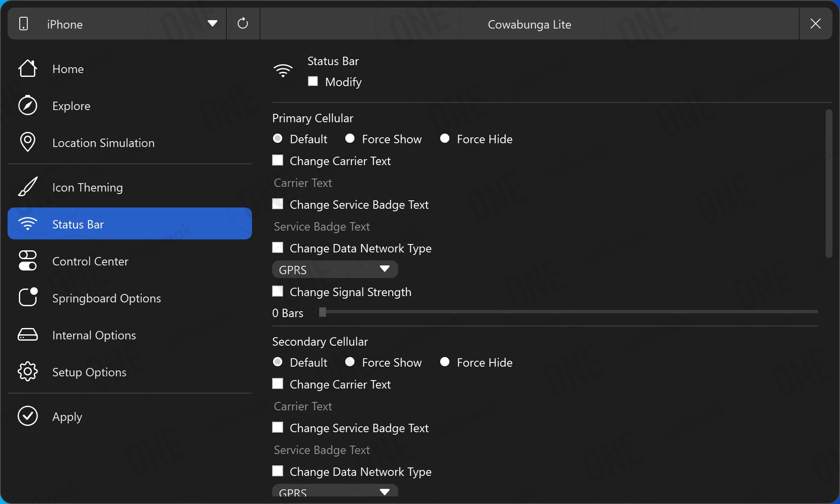Click the Explore compass icon
840x504 pixels.
(x=28, y=105)
